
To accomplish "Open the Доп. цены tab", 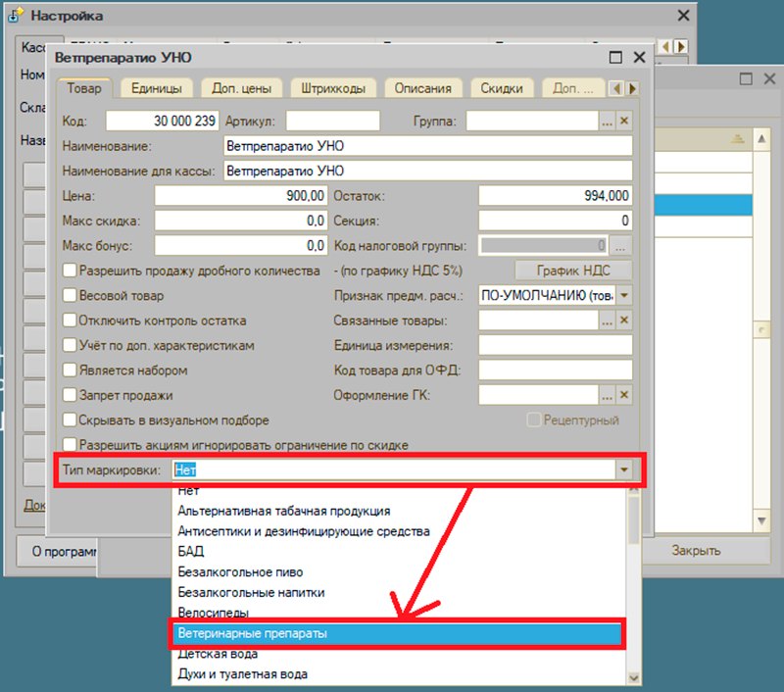I will 241,88.
